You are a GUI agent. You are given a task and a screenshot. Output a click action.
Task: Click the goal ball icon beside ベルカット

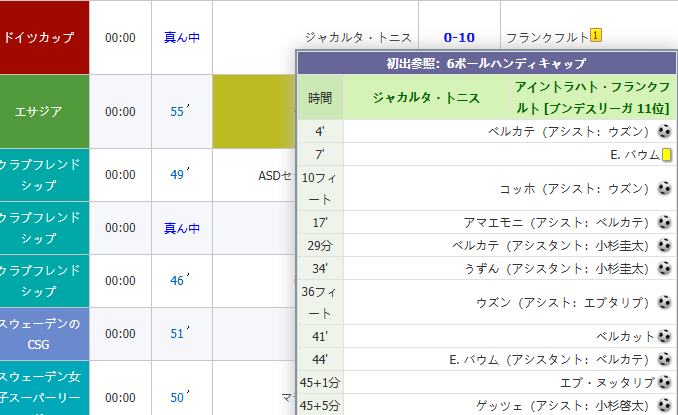click(x=664, y=336)
